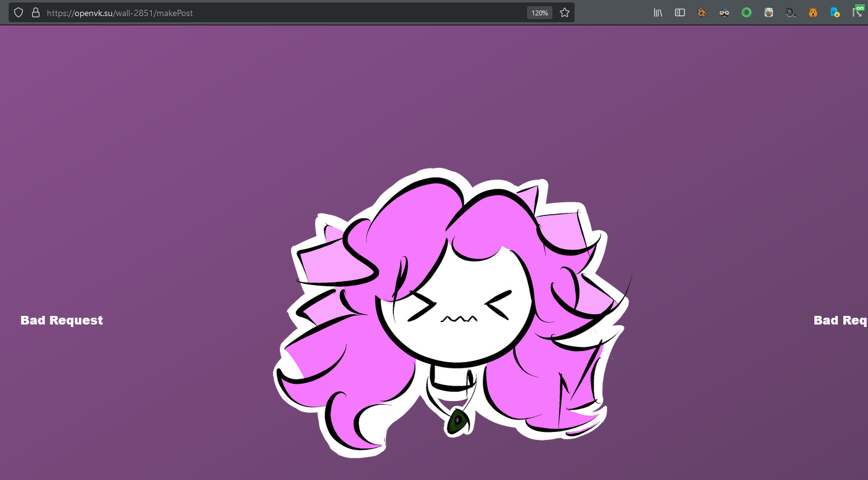Screen dimensions: 868x480
Task: Click the left "Bad Request" text
Action: [x=62, y=320]
